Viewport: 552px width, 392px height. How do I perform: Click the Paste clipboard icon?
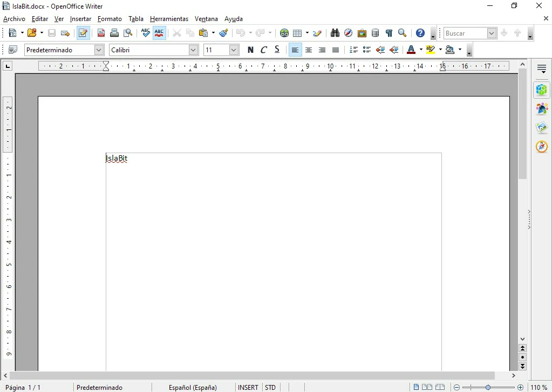point(203,33)
